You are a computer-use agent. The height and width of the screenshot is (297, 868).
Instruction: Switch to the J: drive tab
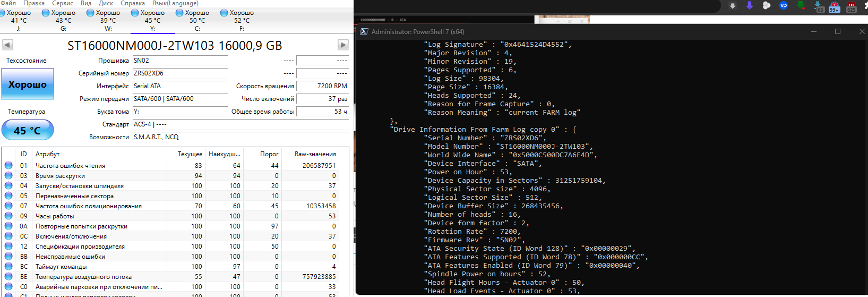tap(18, 20)
